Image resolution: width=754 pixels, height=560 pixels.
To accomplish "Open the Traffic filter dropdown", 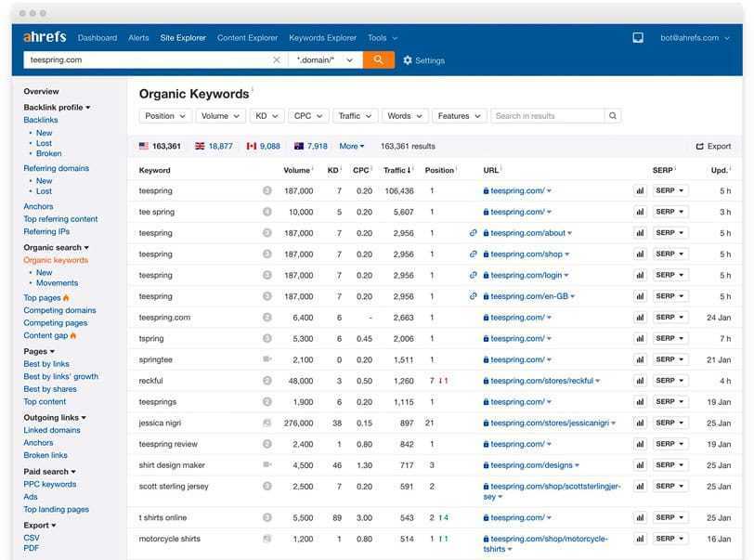I will pos(355,116).
